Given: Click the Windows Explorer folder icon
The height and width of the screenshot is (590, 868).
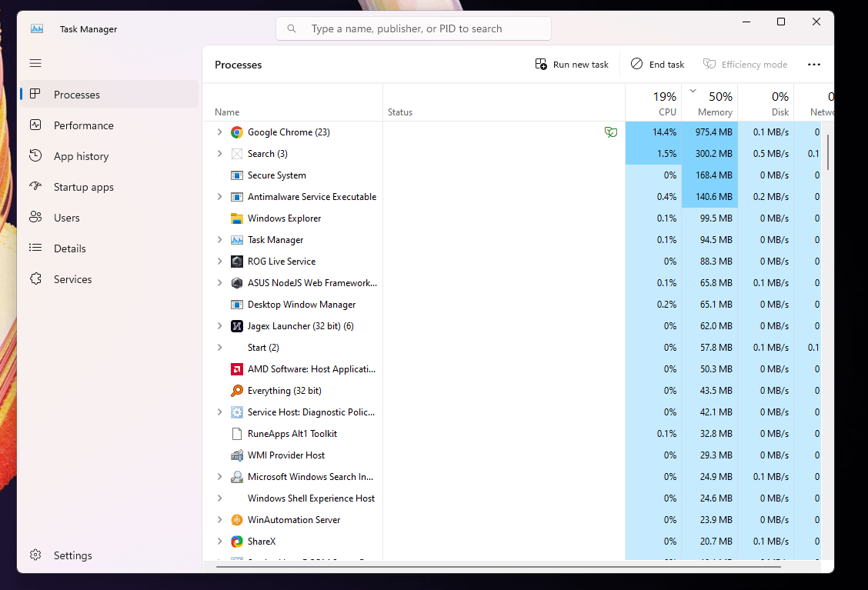Looking at the screenshot, I should [x=237, y=218].
